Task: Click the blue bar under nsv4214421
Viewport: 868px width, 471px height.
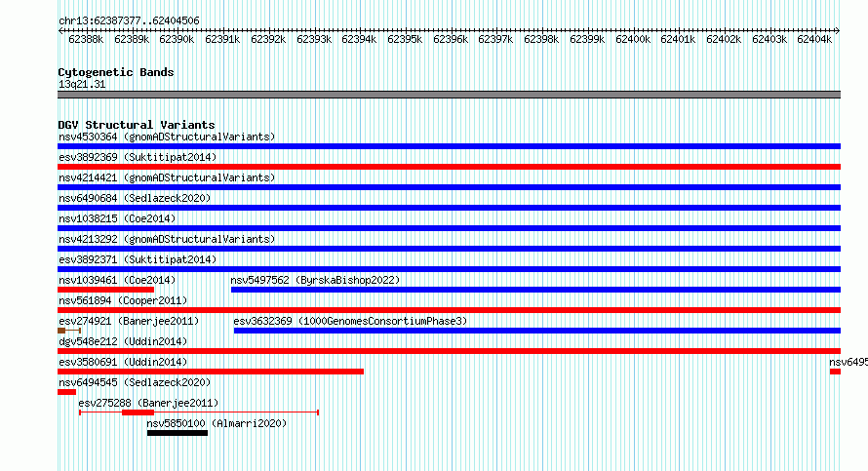Action: [x=449, y=187]
